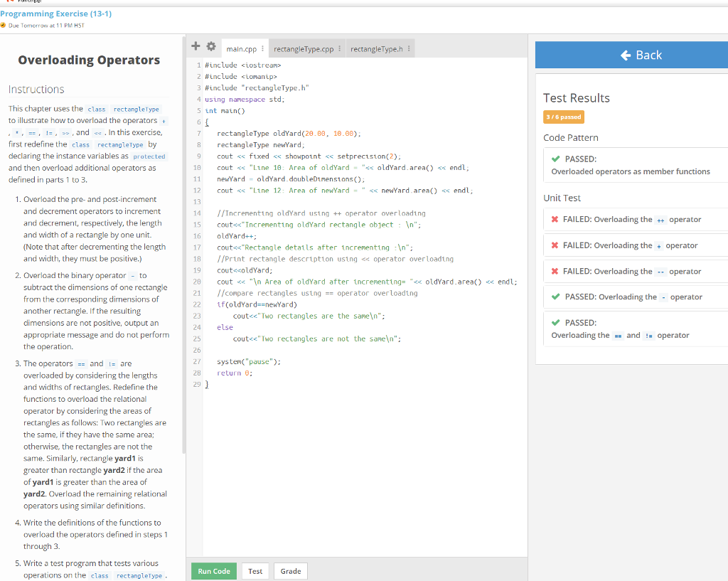The height and width of the screenshot is (581, 728).
Task: Select 'PASSED: Overloading the - operator' result
Action: click(x=636, y=297)
